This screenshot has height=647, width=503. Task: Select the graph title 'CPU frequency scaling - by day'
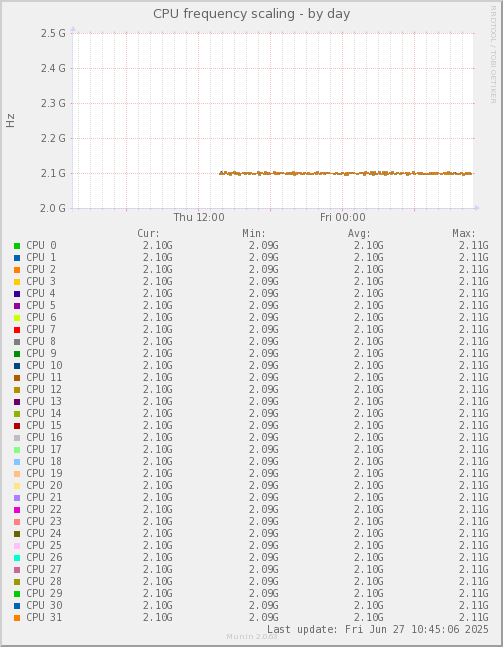tap(251, 14)
